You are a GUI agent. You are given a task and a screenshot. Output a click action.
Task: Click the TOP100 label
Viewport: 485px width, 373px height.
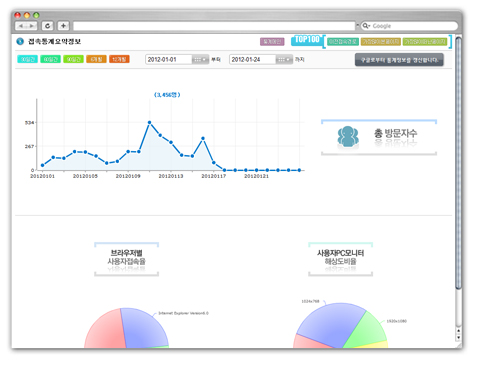pos(307,40)
